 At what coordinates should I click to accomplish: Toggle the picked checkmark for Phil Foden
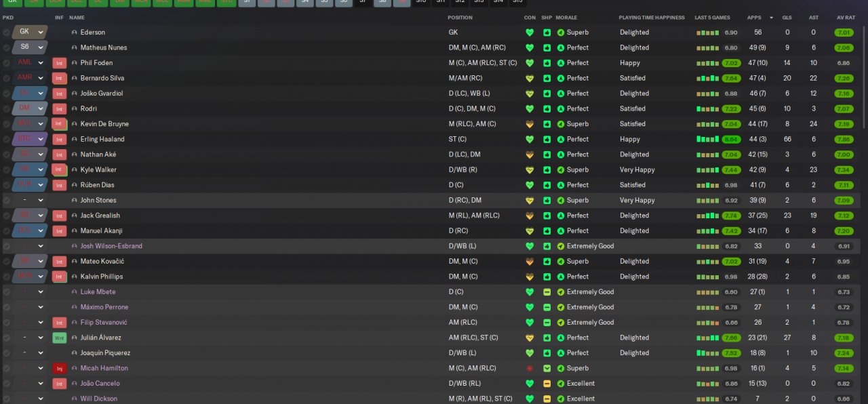click(6, 63)
